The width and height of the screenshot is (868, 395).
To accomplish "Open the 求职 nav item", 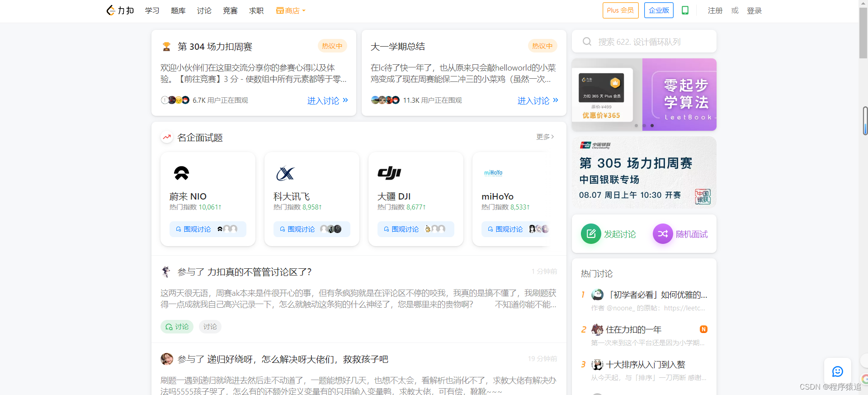I will 256,10.
